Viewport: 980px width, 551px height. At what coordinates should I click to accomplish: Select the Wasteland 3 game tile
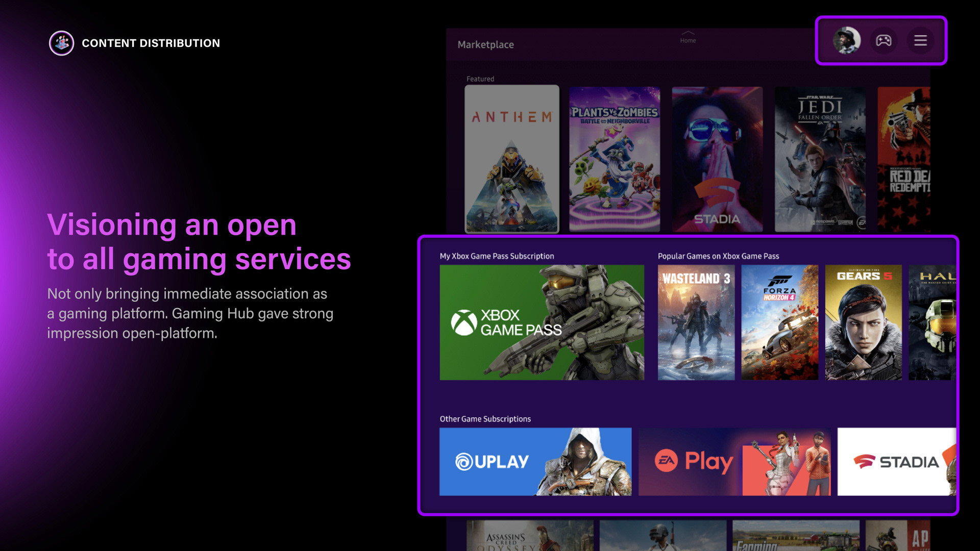696,322
